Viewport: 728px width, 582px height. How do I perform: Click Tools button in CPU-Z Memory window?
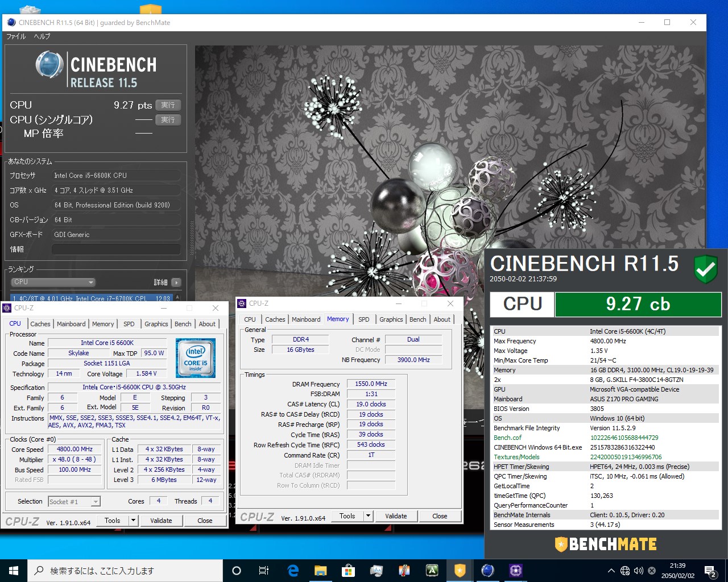click(x=348, y=516)
